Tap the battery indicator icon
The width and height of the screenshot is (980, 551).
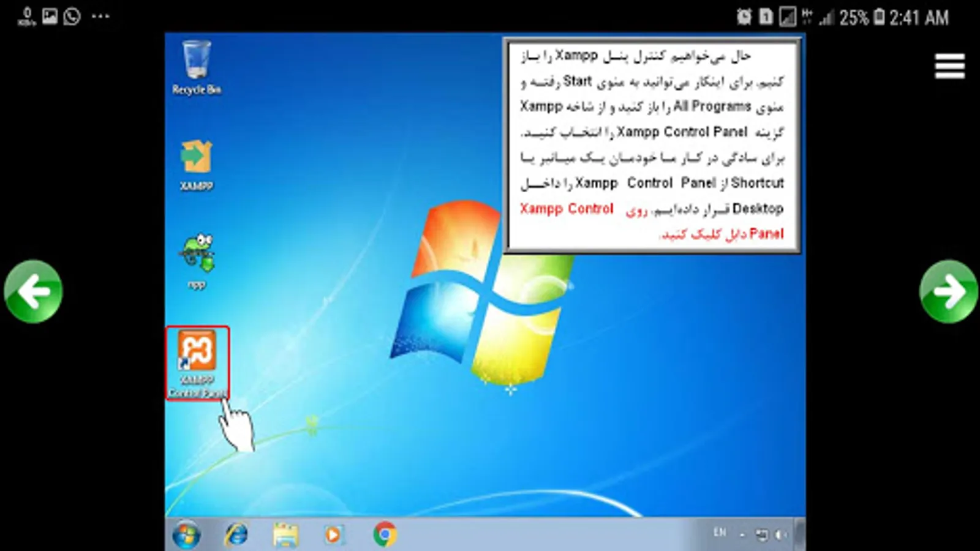coord(879,17)
